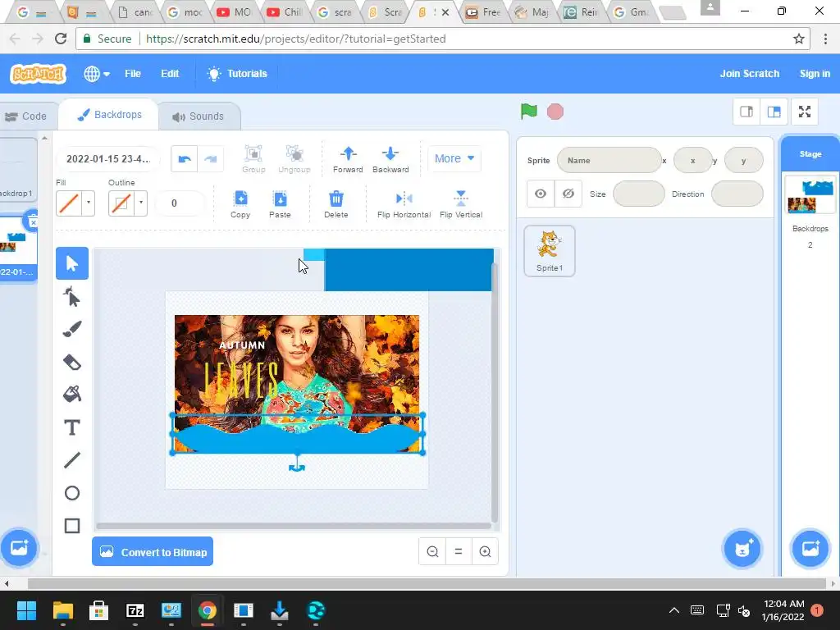The image size is (840, 630).
Task: Open the File menu
Action: coord(132,73)
